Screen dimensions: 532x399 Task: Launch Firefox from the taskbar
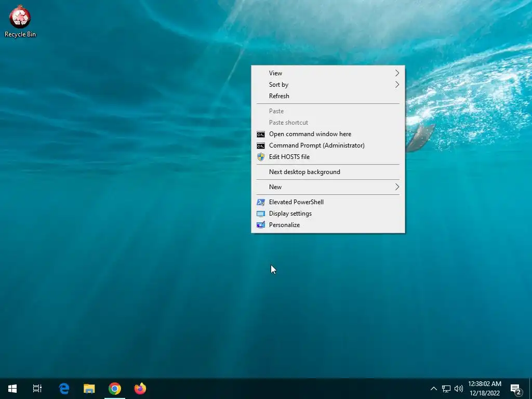140,389
